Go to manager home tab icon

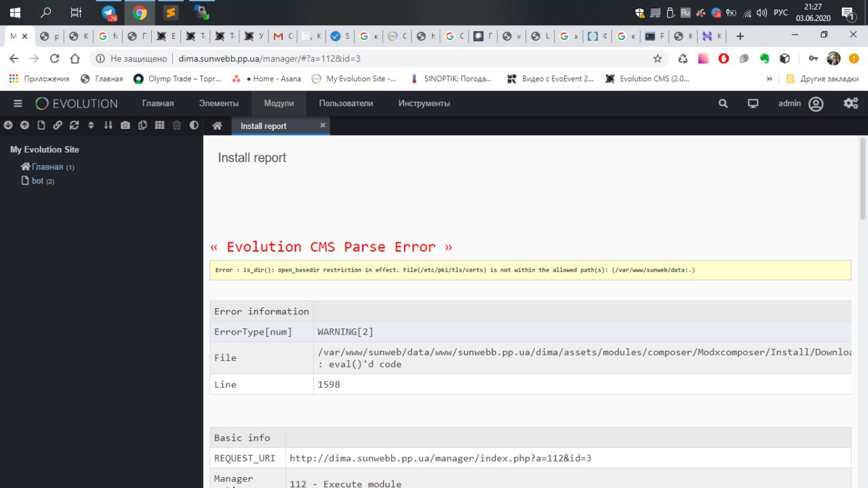click(x=217, y=126)
